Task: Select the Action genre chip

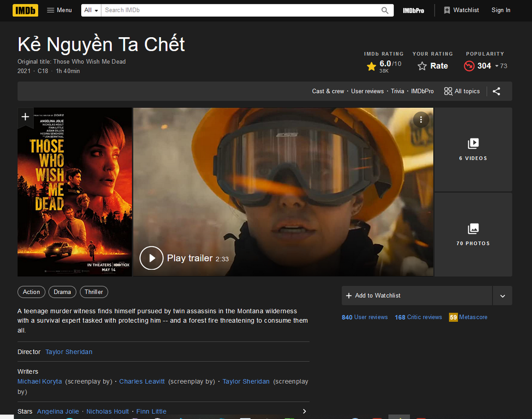Action: (x=31, y=292)
